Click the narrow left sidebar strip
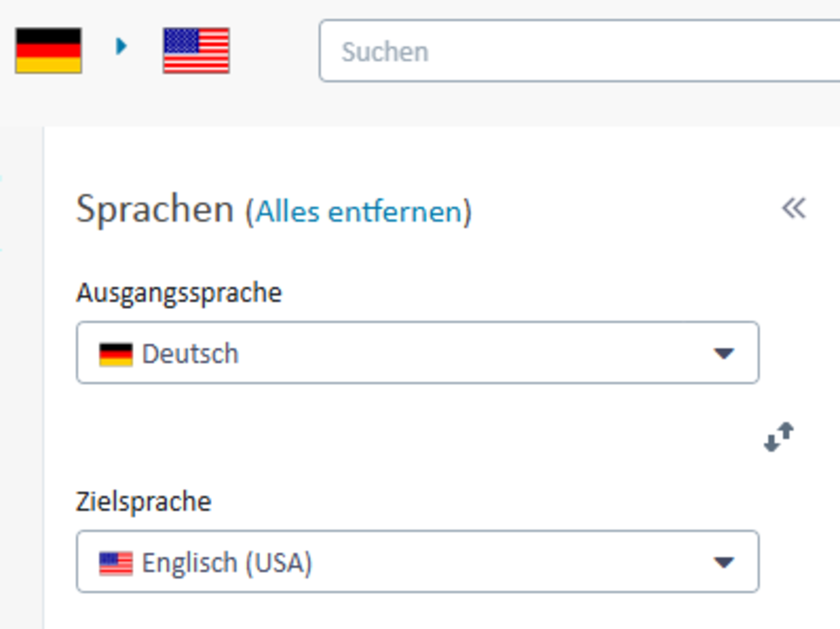This screenshot has height=629, width=840. [x=21, y=376]
